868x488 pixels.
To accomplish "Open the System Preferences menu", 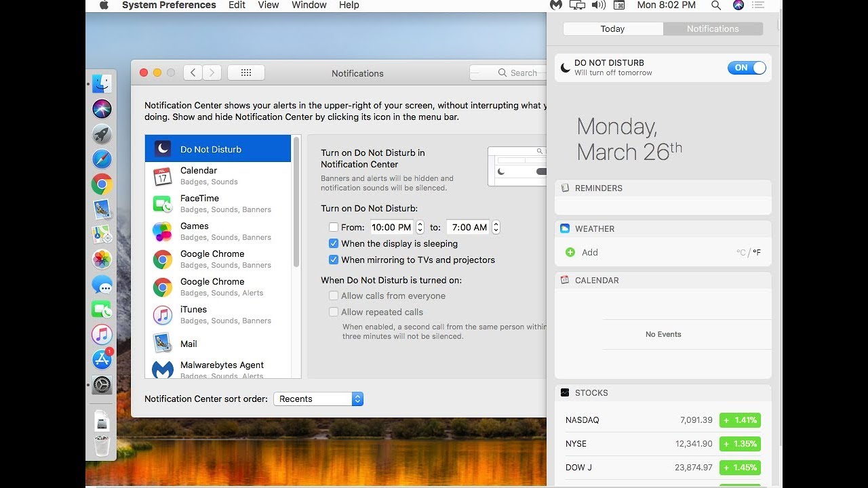I will [x=169, y=5].
